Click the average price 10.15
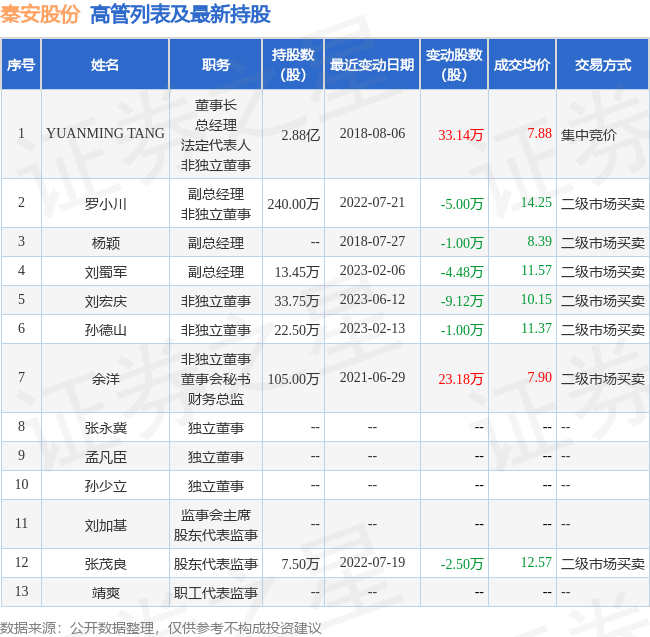Screen dimensions: 650x637 click(x=536, y=299)
